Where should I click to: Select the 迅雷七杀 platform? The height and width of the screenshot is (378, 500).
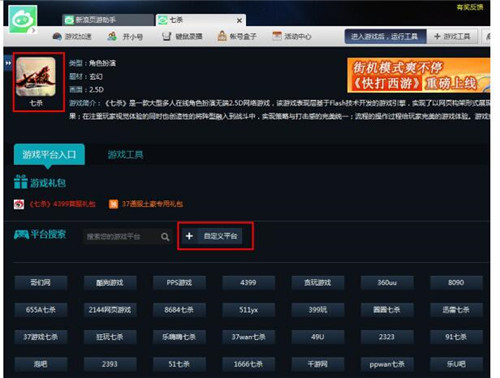(x=456, y=310)
